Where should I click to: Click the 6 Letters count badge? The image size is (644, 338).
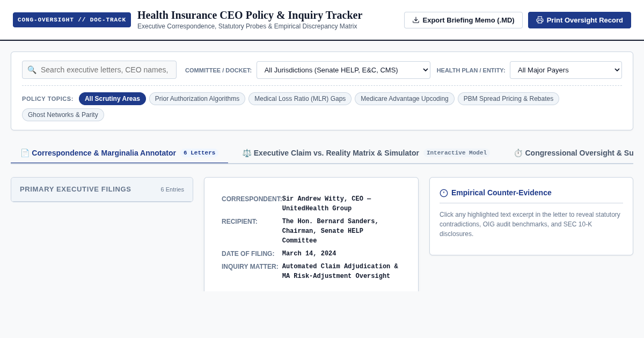pyautogui.click(x=199, y=153)
